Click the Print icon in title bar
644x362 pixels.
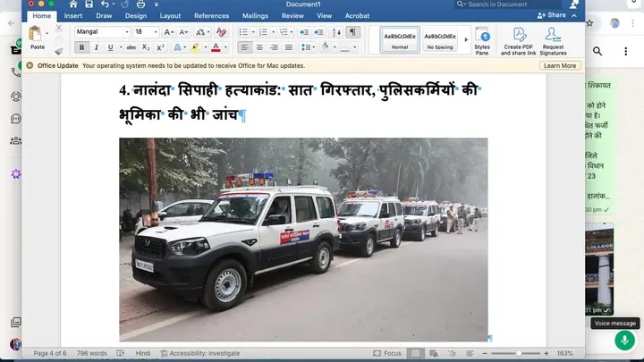coord(141,4)
